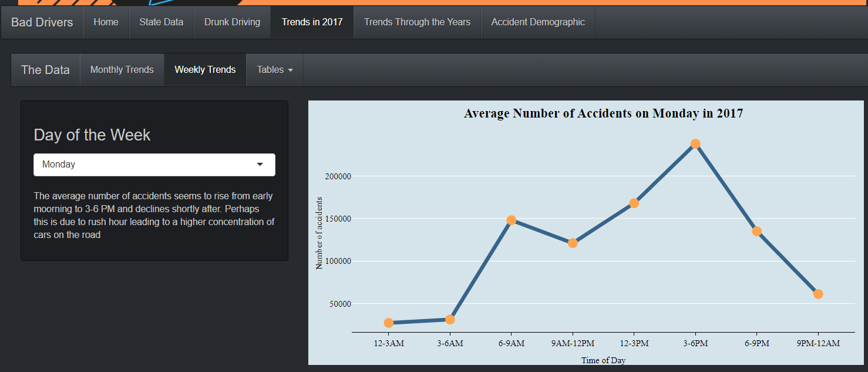Click the Day of the Week heading

[92, 135]
